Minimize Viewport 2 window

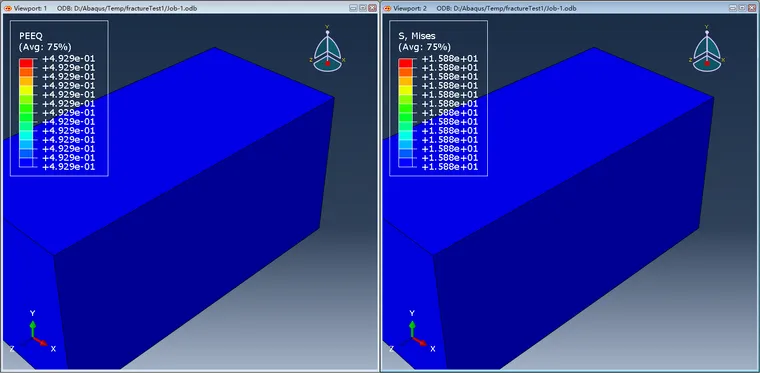tap(733, 8)
